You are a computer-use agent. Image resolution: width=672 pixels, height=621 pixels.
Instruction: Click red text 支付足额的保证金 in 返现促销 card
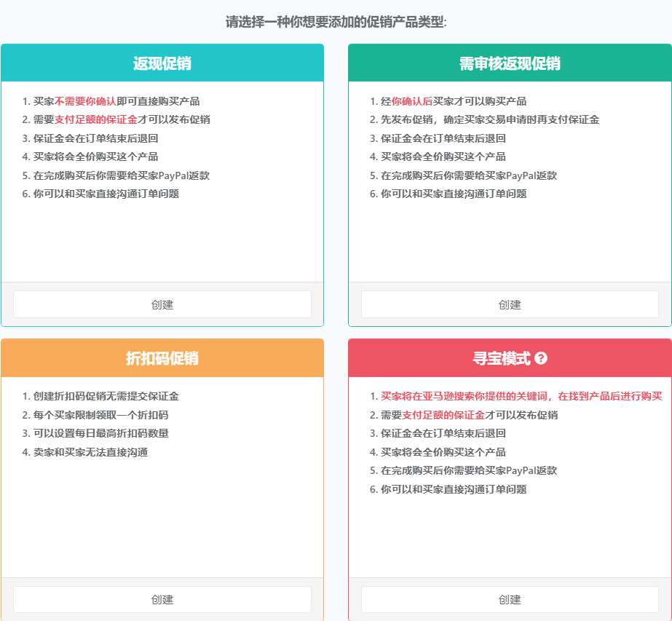95,119
